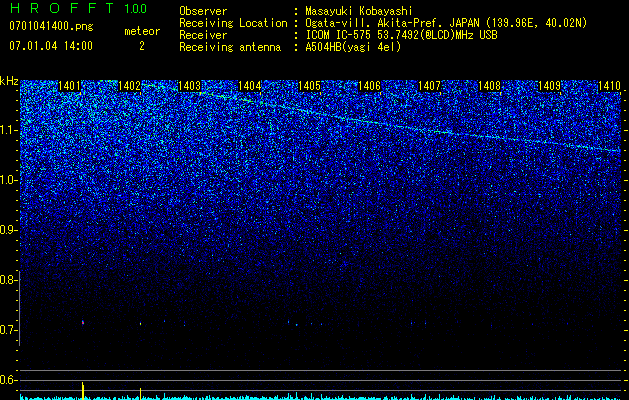Click the Receiving antenna label
The height and width of the screenshot is (400, 629).
[230, 47]
